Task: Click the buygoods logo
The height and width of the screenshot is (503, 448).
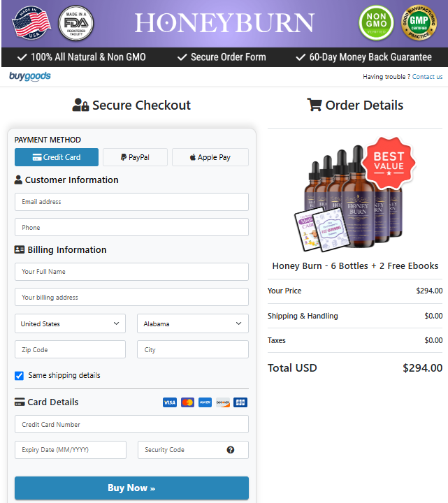Action: [29, 76]
